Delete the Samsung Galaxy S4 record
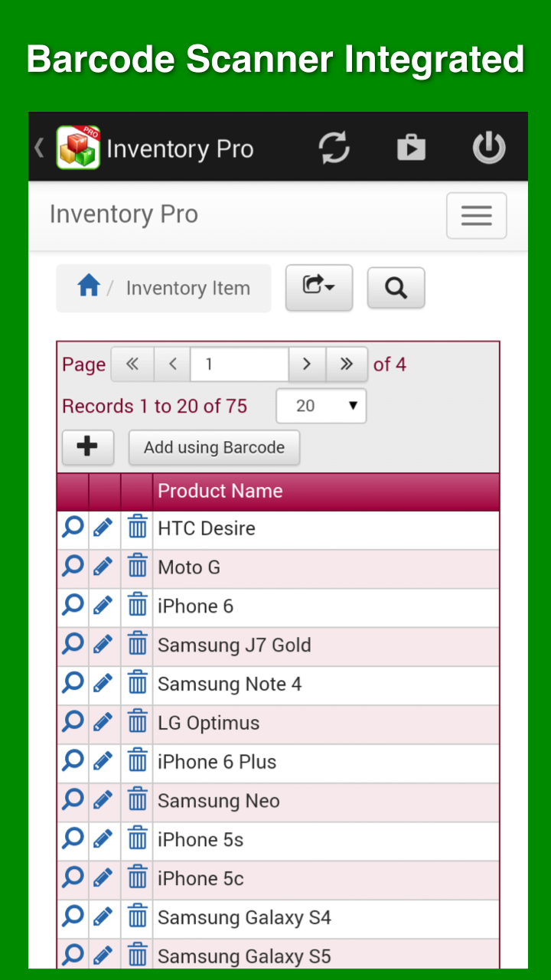The width and height of the screenshot is (551, 980). click(137, 917)
